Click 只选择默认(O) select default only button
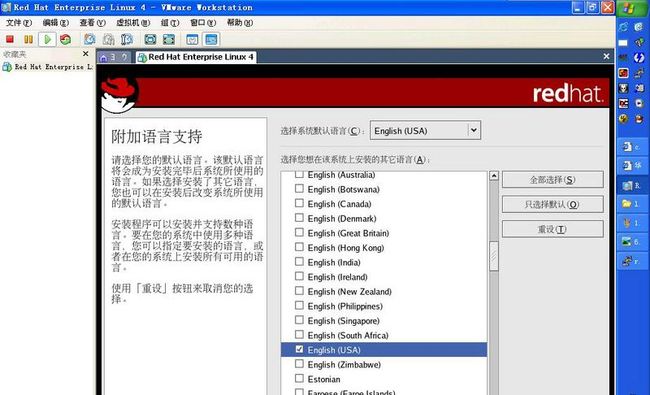The width and height of the screenshot is (650, 395). 553,204
